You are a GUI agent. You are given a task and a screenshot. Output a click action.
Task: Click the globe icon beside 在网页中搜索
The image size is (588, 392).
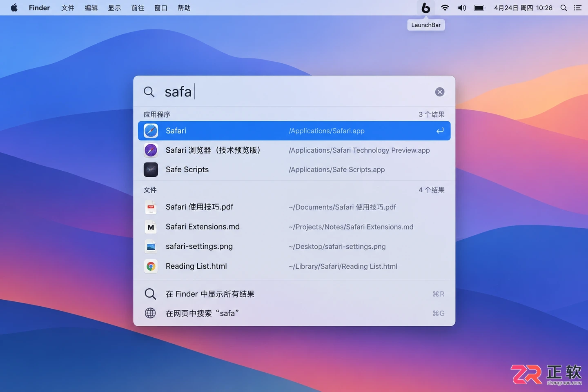pos(150,313)
